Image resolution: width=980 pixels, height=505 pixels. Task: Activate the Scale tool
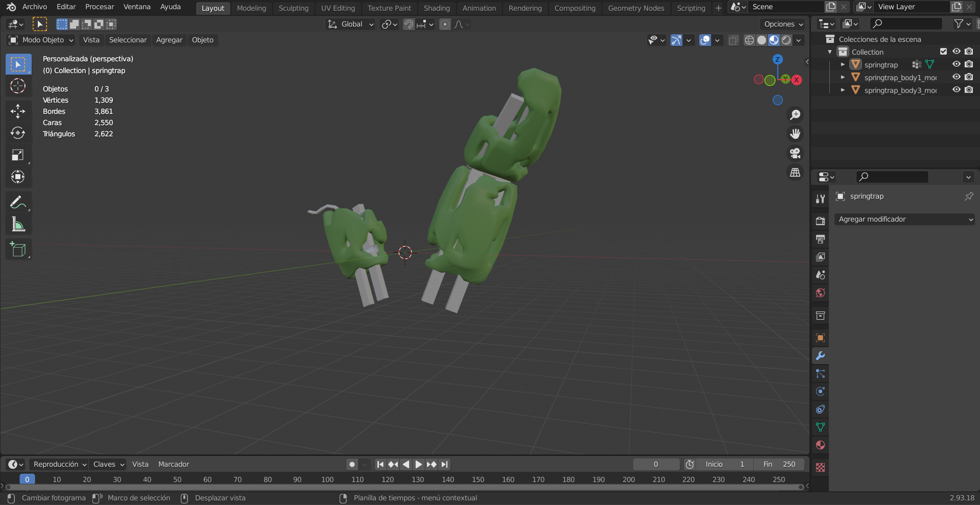[18, 155]
